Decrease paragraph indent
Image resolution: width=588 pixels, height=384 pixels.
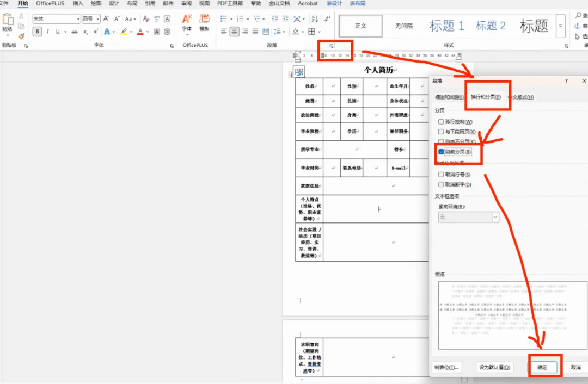coord(275,18)
